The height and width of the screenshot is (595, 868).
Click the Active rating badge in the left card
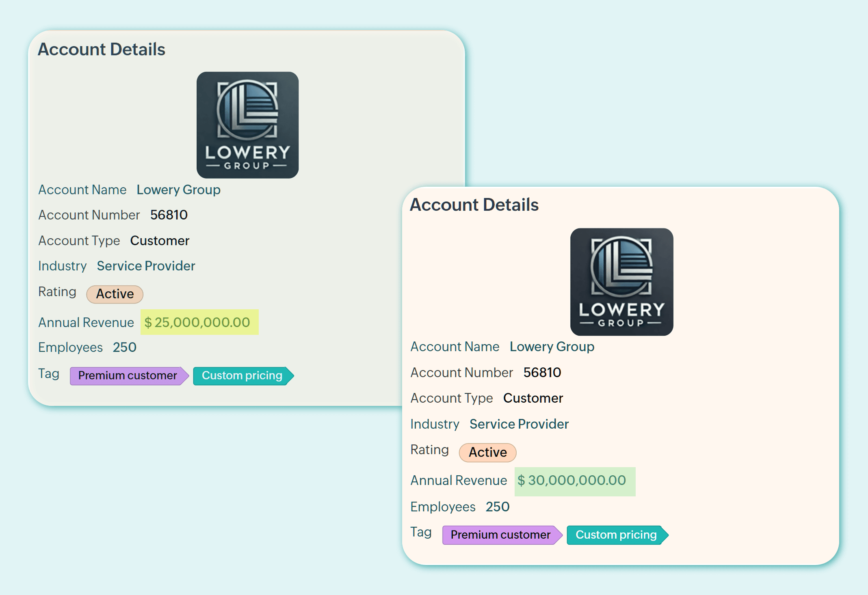115,294
